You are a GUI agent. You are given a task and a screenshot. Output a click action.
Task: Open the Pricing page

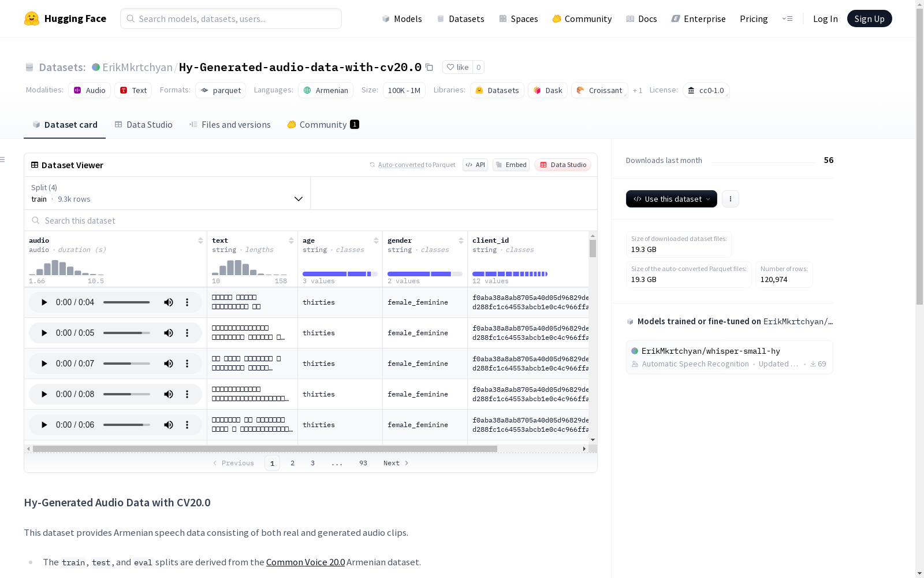[754, 18]
